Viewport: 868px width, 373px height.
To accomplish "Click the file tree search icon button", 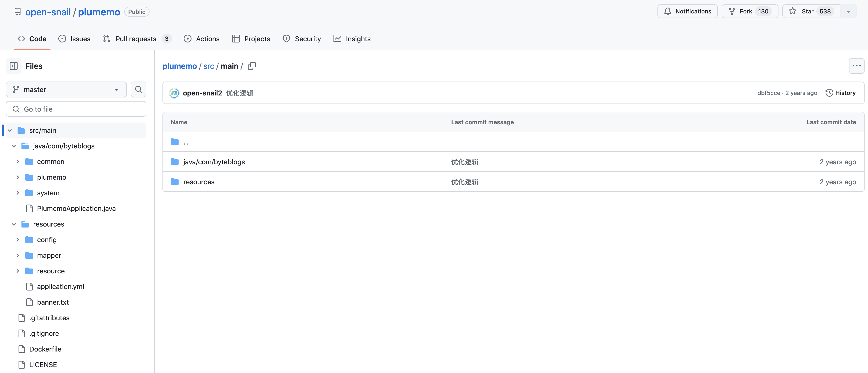I will (x=138, y=89).
